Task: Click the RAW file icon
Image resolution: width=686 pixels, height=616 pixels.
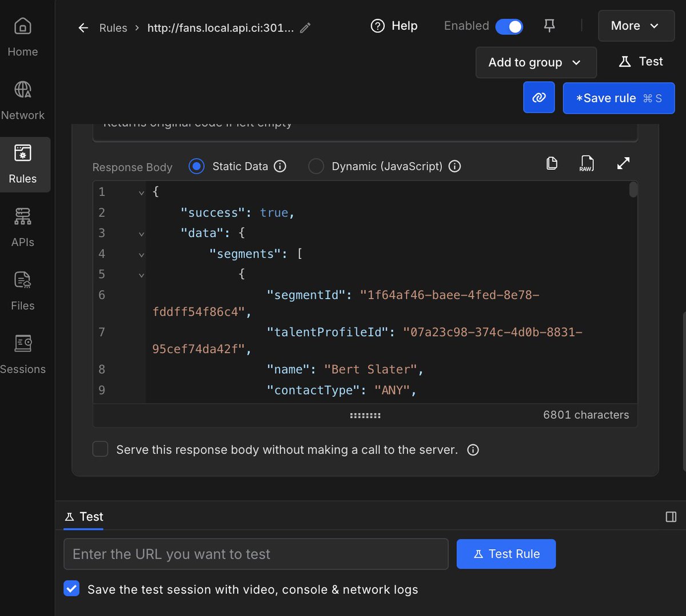Action: [x=587, y=163]
